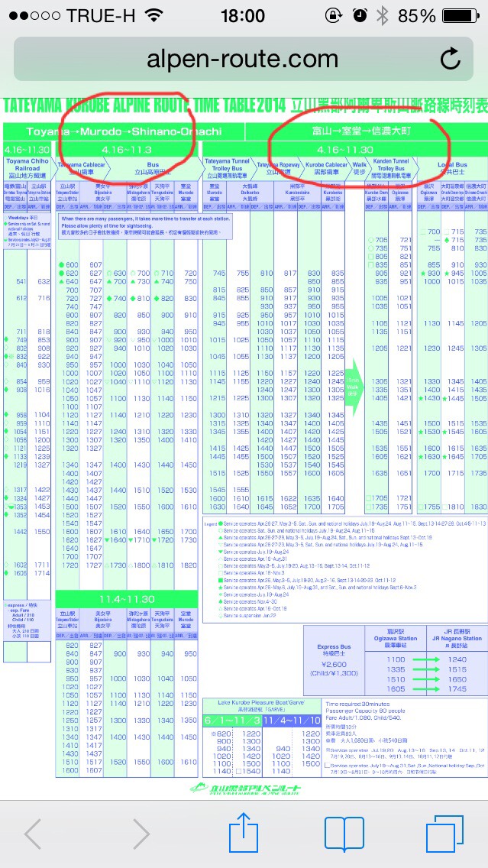Image resolution: width=488 pixels, height=868 pixels.
Task: Go back to the previous page
Action: [x=33, y=834]
